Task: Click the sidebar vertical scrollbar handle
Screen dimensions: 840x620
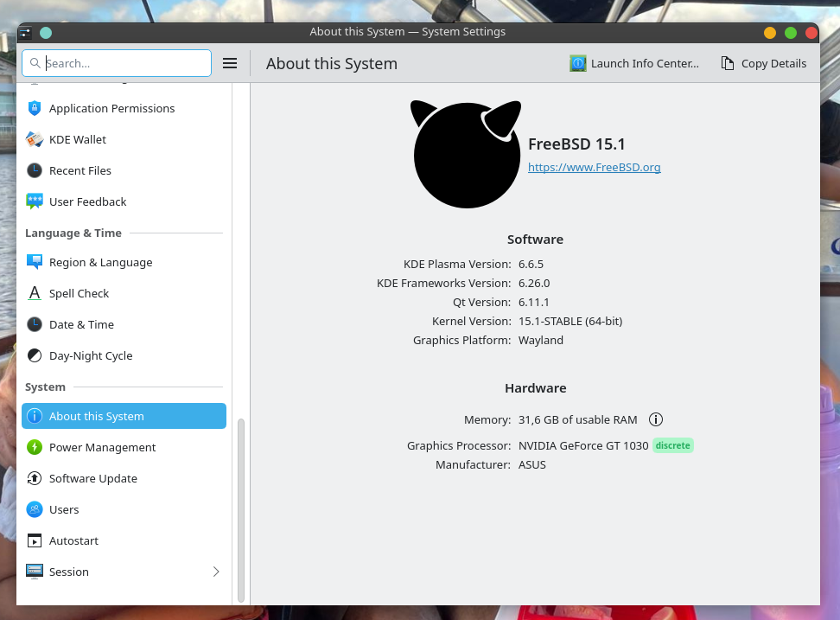Action: click(x=241, y=509)
